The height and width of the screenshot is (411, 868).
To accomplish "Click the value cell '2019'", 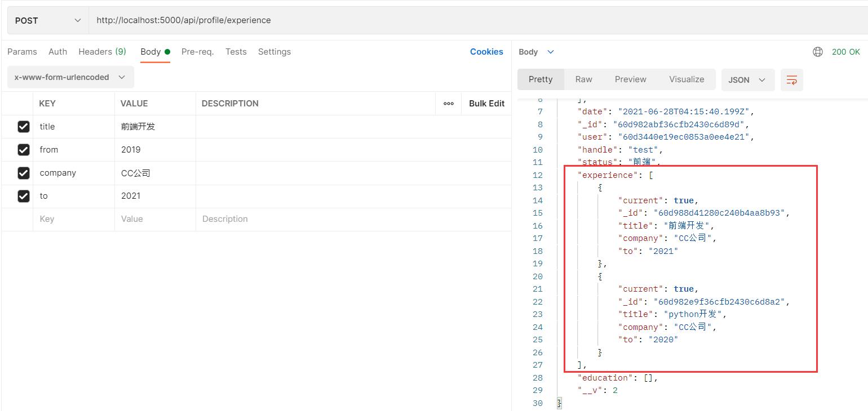I will pos(155,150).
